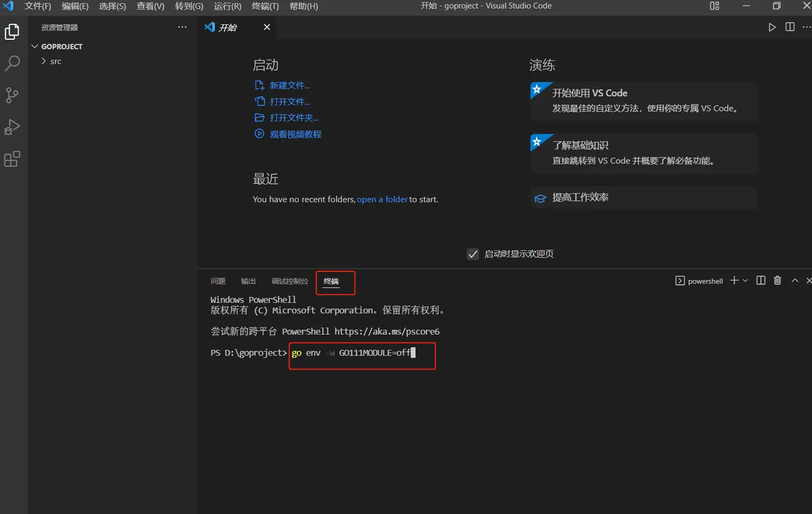The image size is (812, 514).
Task: Open the 开始使用 VS Code walkthrough
Action: (x=644, y=101)
